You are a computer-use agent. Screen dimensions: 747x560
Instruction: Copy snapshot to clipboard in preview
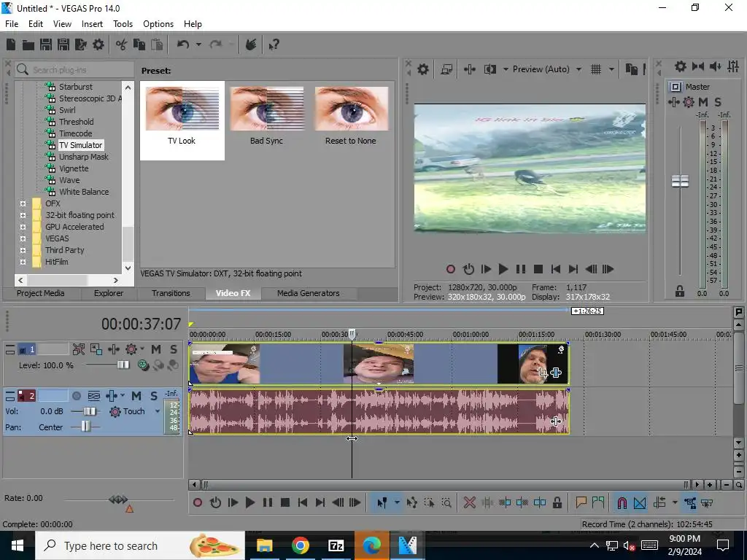click(631, 69)
